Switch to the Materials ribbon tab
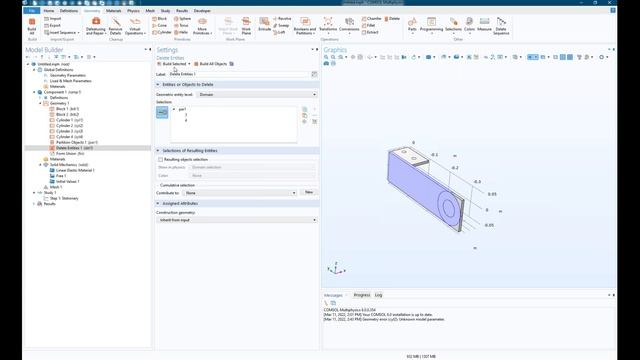This screenshot has width=640, height=360. (113, 11)
